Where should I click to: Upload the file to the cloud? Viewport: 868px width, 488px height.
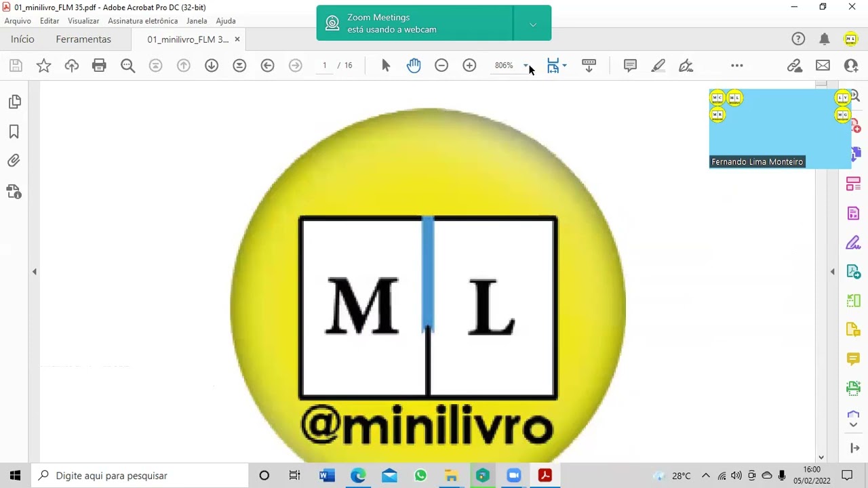point(71,66)
